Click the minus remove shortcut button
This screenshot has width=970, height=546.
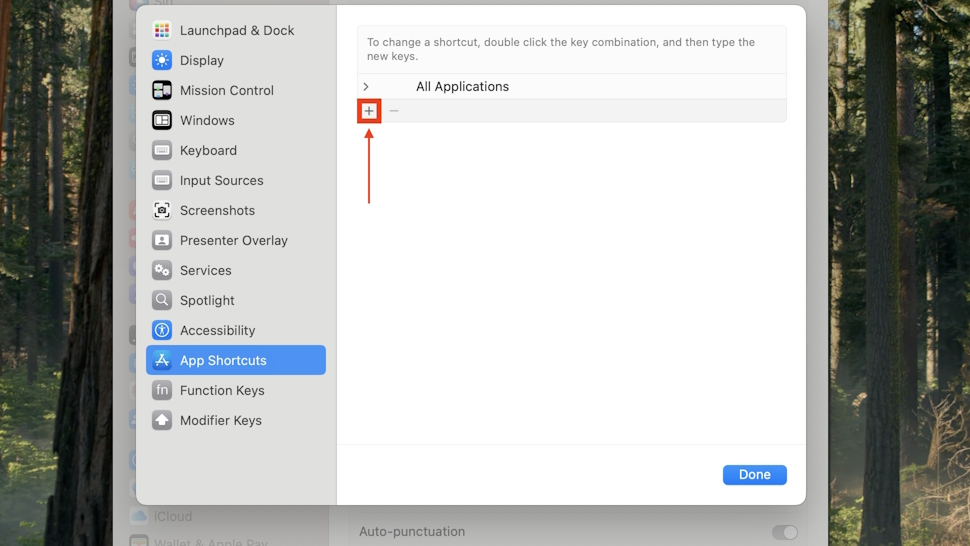(394, 111)
